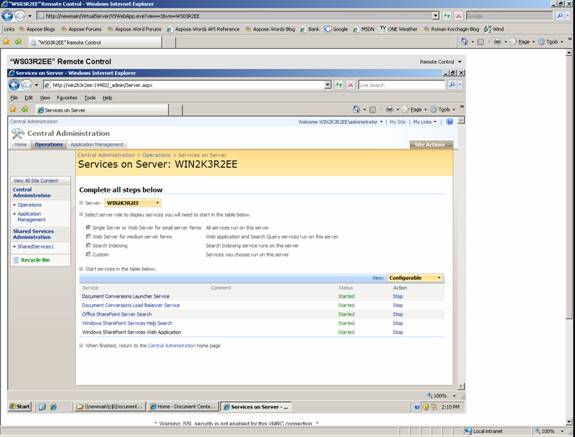The width and height of the screenshot is (575, 437).
Task: Open the Site Actions menu
Action: [431, 145]
